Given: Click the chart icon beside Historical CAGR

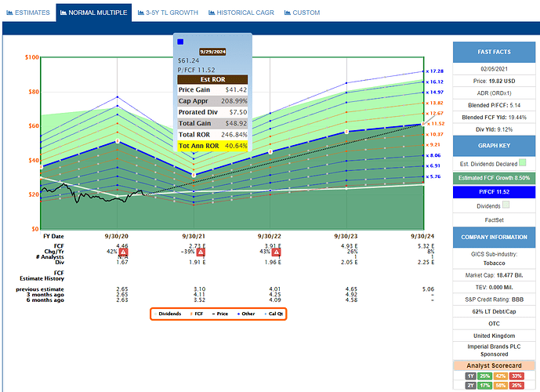Looking at the screenshot, I should pyautogui.click(x=212, y=13).
